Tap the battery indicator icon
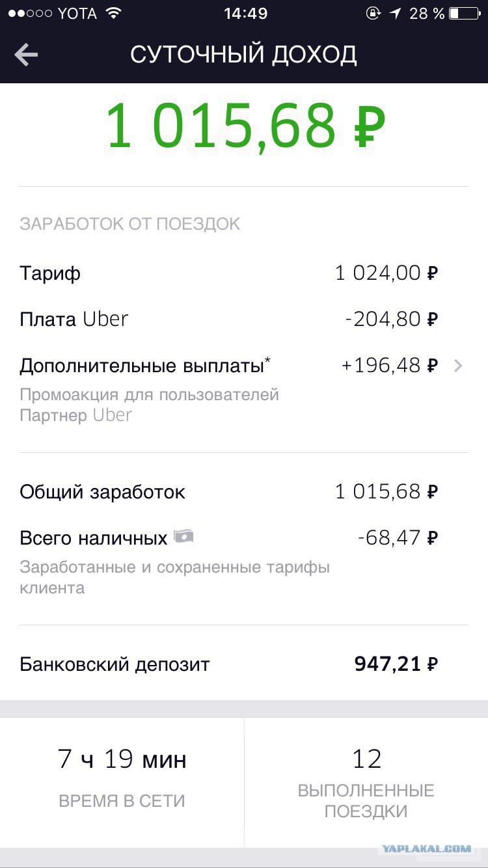This screenshot has width=488, height=868. (464, 13)
